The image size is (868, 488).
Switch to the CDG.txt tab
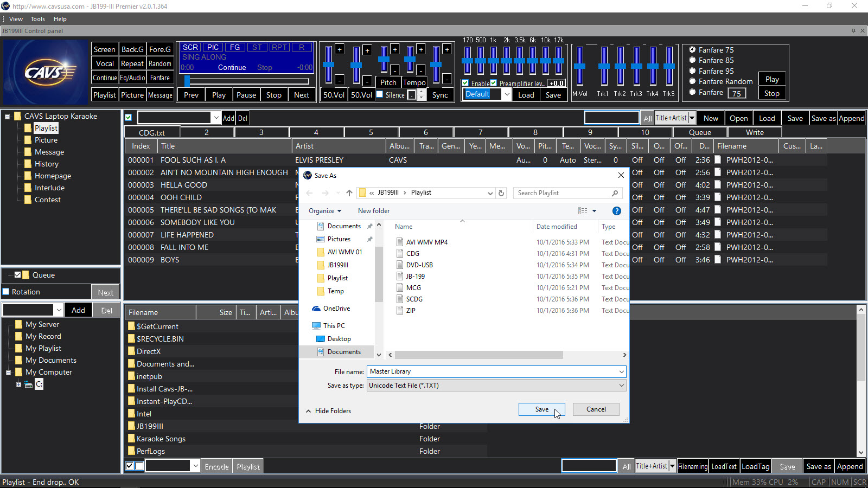(152, 132)
